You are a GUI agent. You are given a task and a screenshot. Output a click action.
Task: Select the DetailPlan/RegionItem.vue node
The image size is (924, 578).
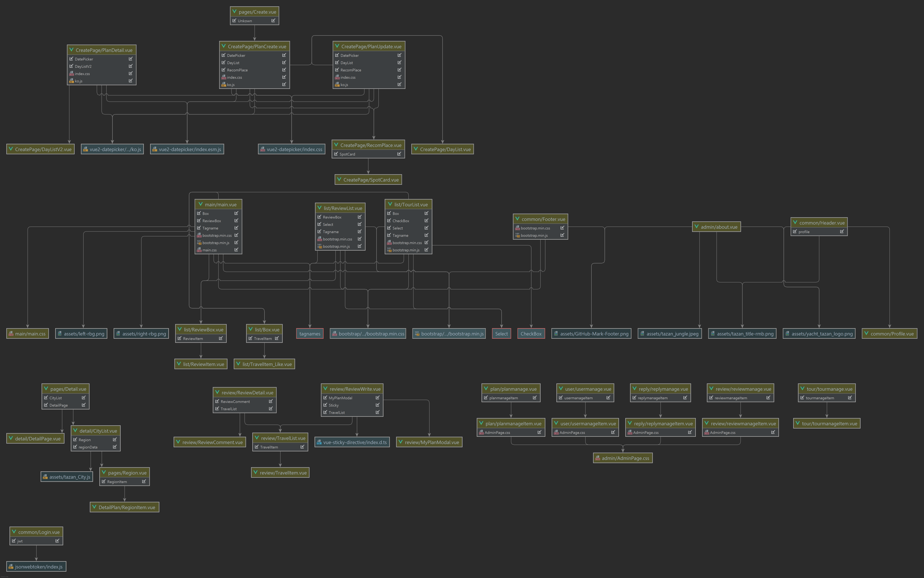coord(125,507)
